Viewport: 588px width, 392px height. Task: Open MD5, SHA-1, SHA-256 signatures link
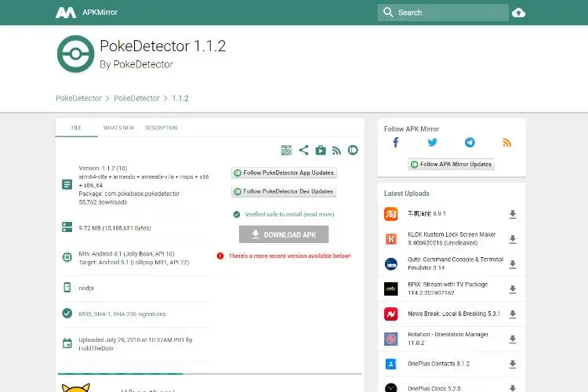click(122, 314)
